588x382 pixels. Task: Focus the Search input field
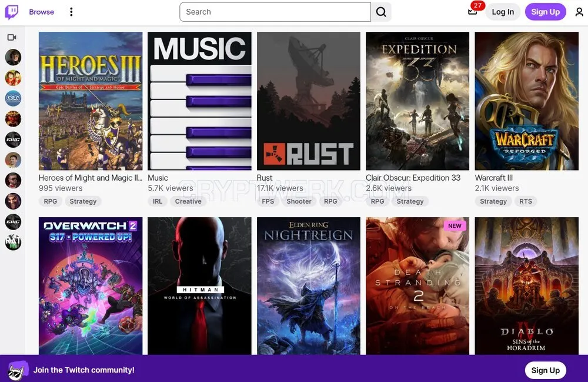pos(275,12)
